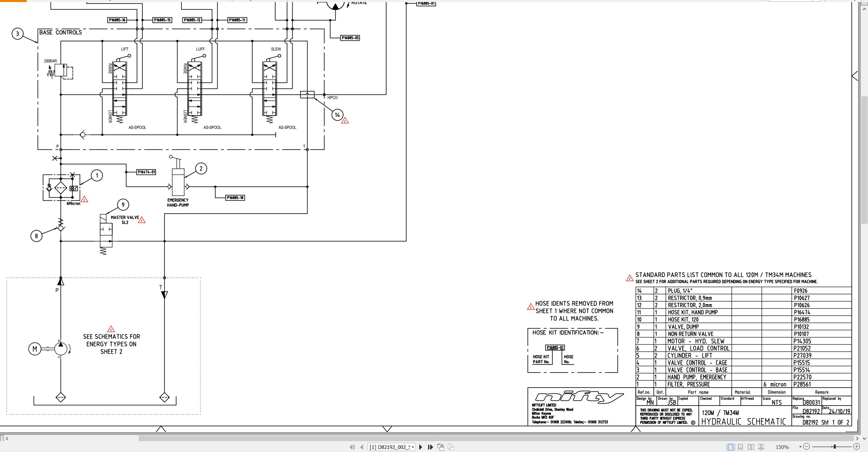Viewport: 868px width, 452px height.
Task: Click hose tag P16885-18
Action: (235, 198)
